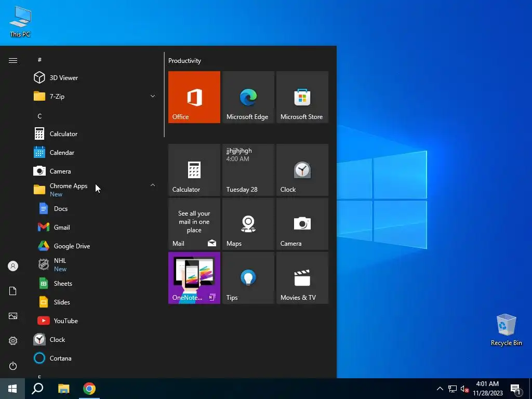The image size is (532, 399).
Task: Click the Windows Start button
Action: tap(12, 389)
